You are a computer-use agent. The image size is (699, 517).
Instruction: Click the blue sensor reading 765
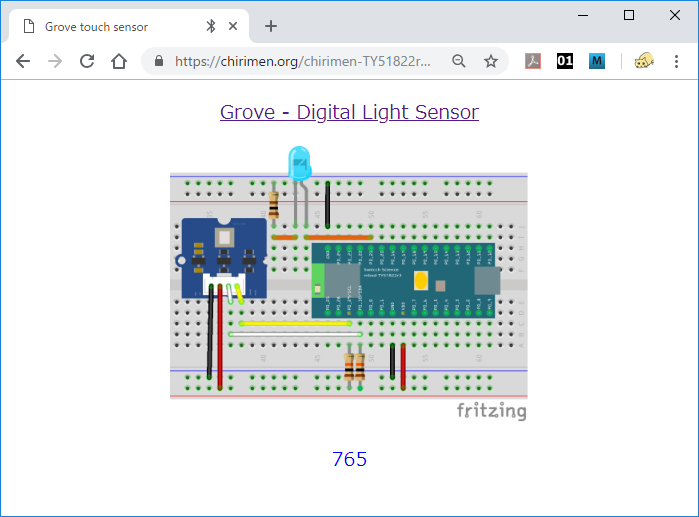349,459
